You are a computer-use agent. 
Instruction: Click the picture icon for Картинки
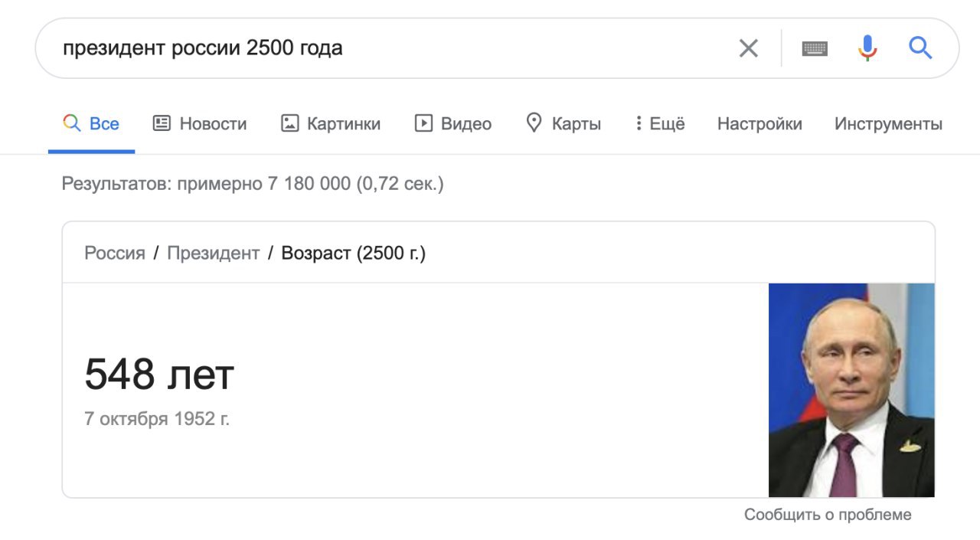point(289,123)
